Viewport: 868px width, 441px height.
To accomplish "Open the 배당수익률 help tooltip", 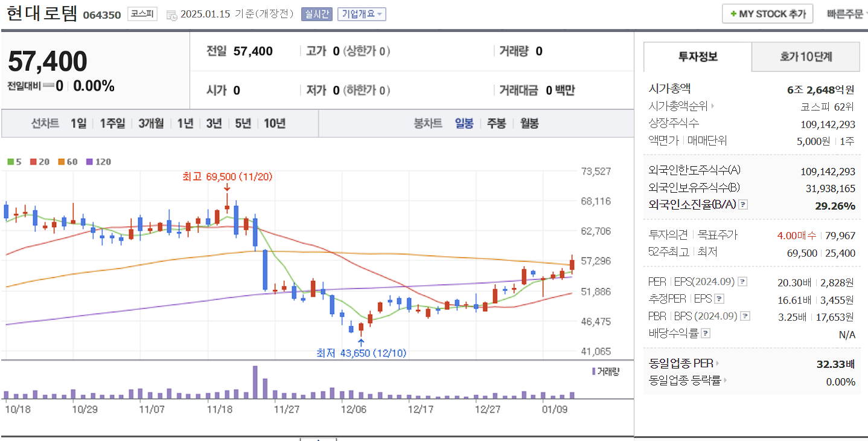I will [x=705, y=332].
